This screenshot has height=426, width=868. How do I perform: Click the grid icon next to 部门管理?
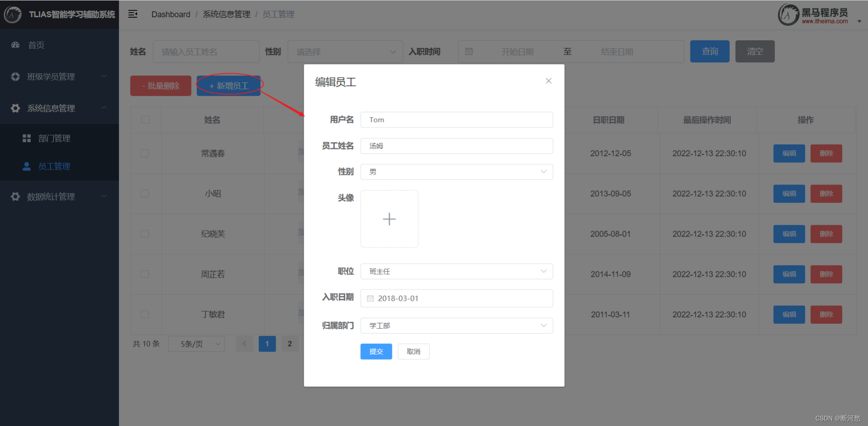(27, 138)
